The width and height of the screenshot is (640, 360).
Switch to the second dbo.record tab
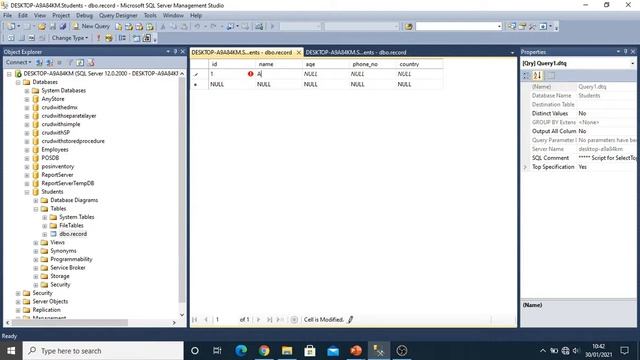[x=356, y=52]
